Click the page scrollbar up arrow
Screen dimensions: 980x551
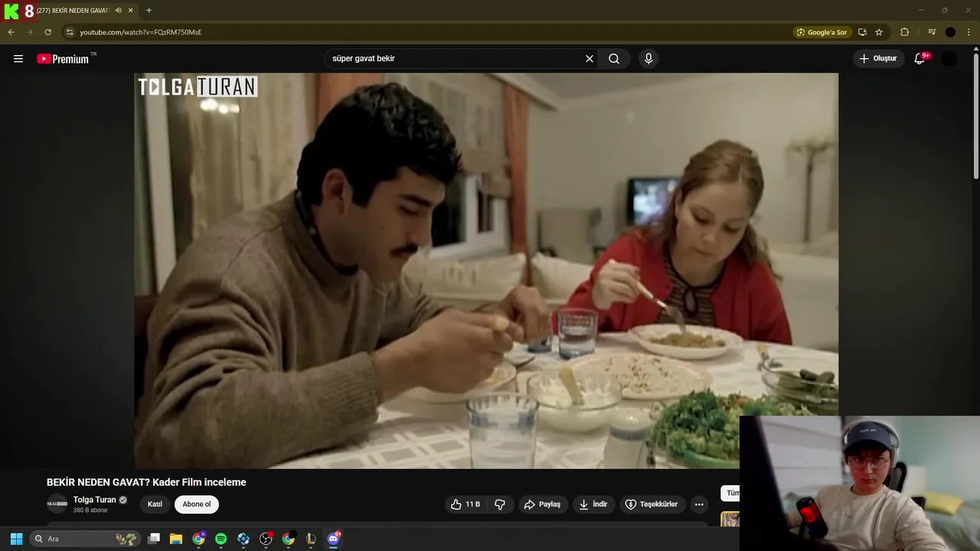click(975, 48)
